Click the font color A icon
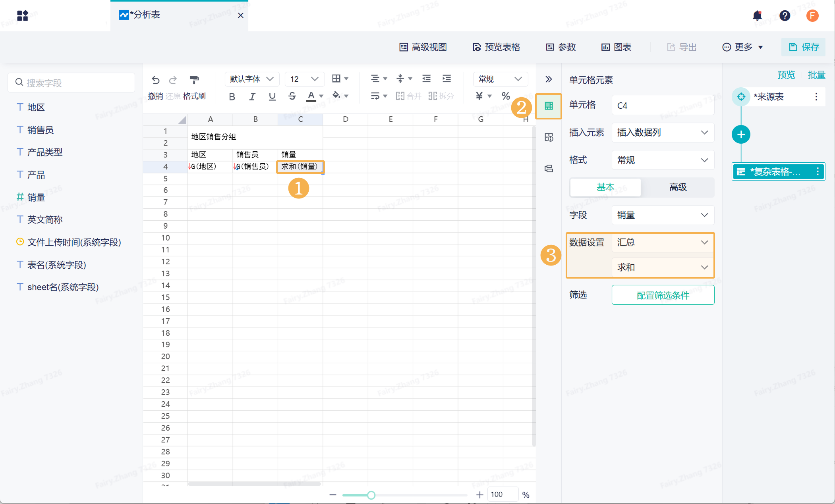The height and width of the screenshot is (504, 835). tap(311, 96)
